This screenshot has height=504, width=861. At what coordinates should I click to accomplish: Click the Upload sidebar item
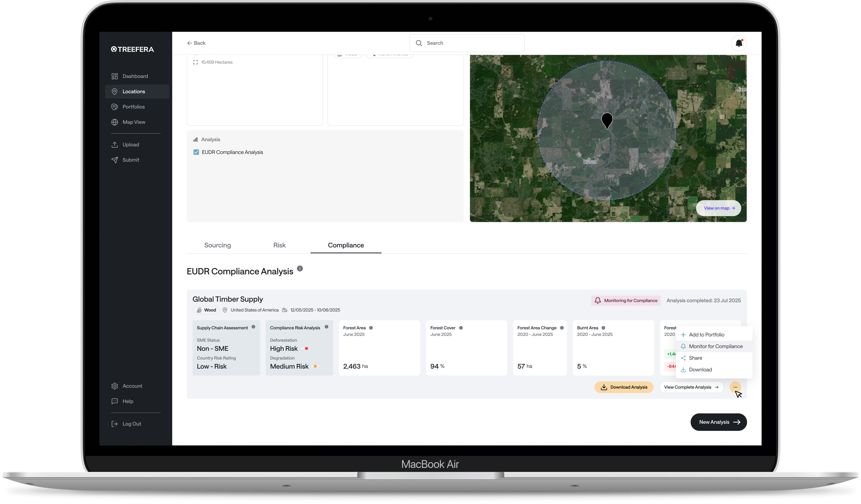coord(130,144)
